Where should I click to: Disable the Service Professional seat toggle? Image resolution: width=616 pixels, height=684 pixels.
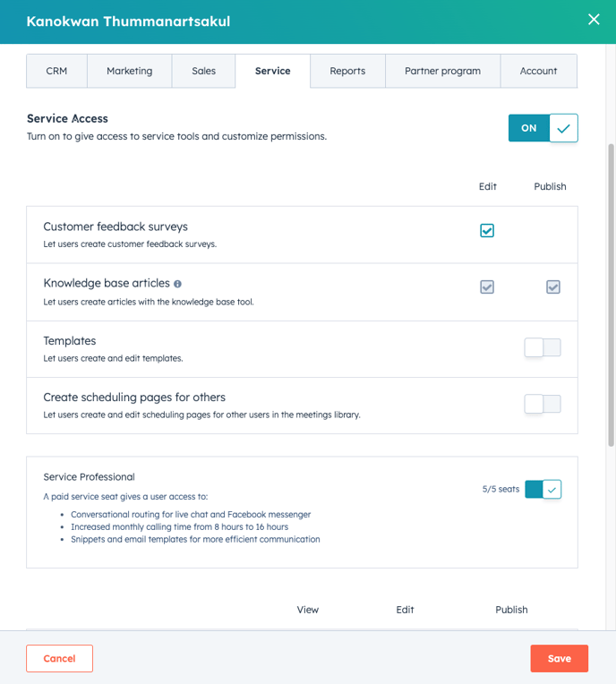point(543,490)
